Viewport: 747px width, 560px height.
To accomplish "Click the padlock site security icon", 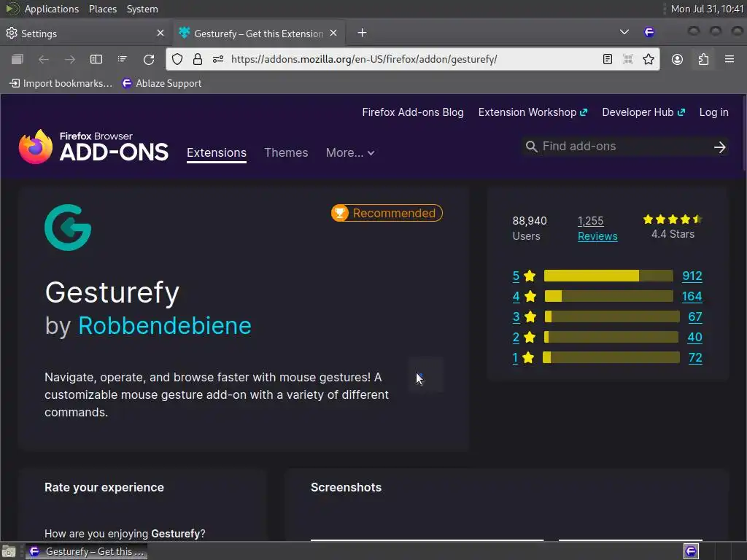I will tap(197, 60).
